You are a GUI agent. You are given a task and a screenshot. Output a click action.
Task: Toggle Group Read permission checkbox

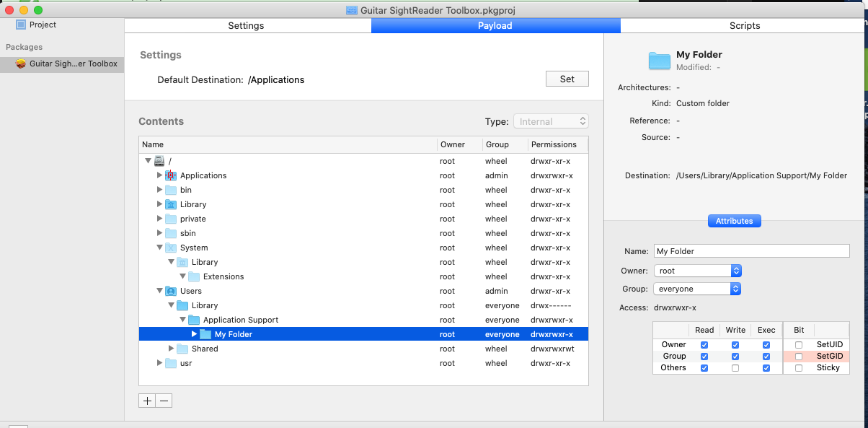pyautogui.click(x=704, y=357)
